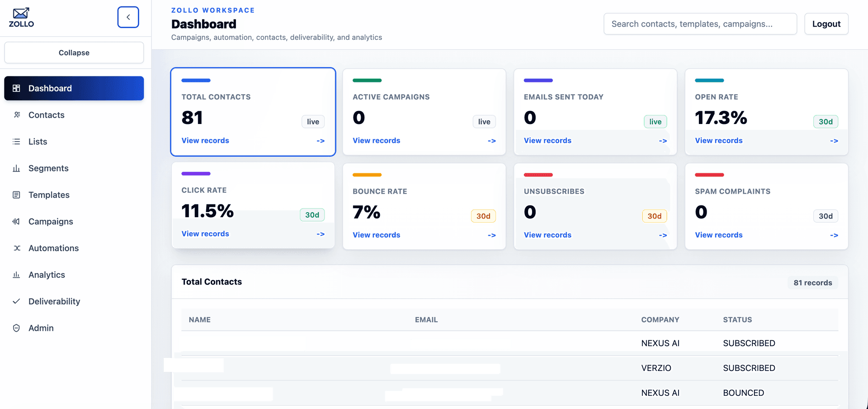Collapse sidebar using the chevron button

tap(128, 17)
